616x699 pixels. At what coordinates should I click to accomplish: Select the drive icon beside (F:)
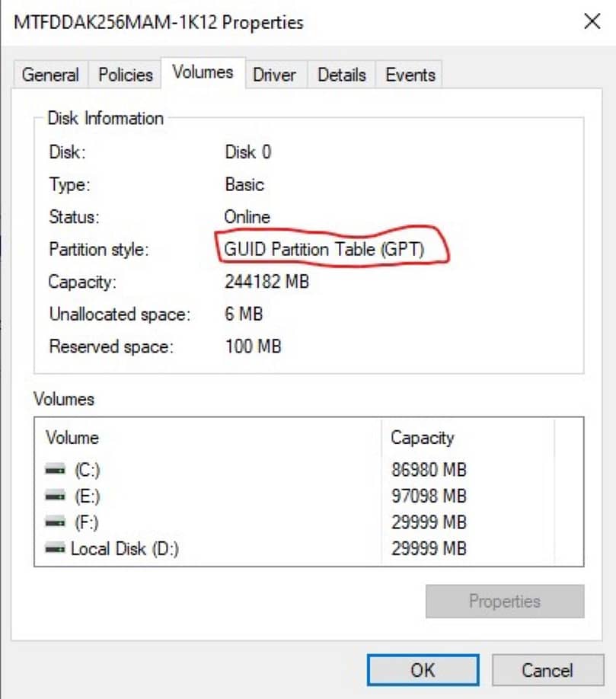coord(53,521)
